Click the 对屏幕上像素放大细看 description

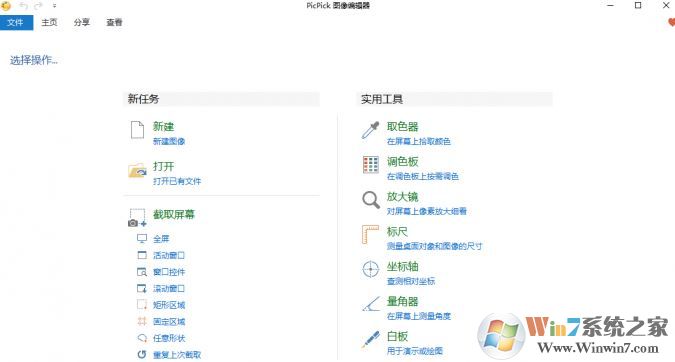pyautogui.click(x=427, y=211)
